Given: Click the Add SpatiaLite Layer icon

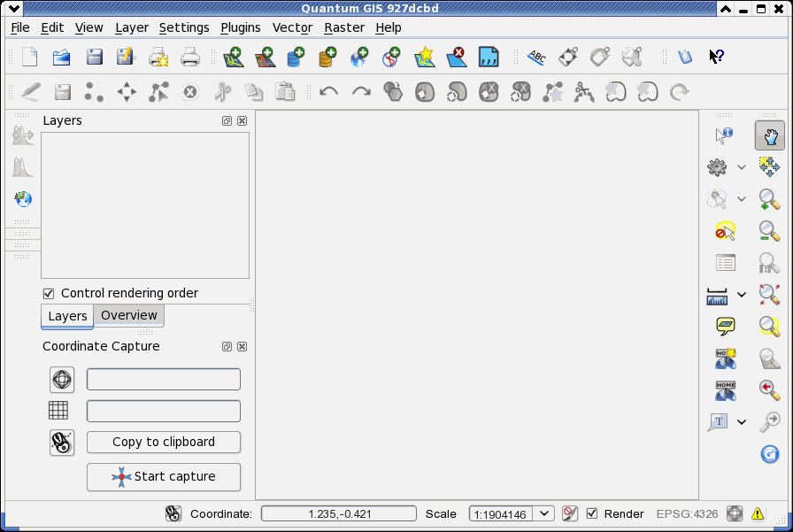Looking at the screenshot, I should click(327, 58).
